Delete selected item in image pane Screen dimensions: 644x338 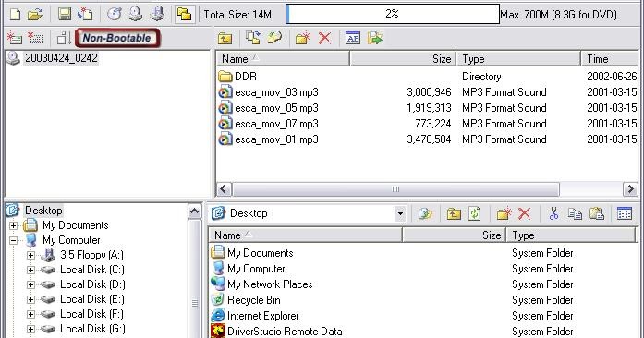coord(324,38)
